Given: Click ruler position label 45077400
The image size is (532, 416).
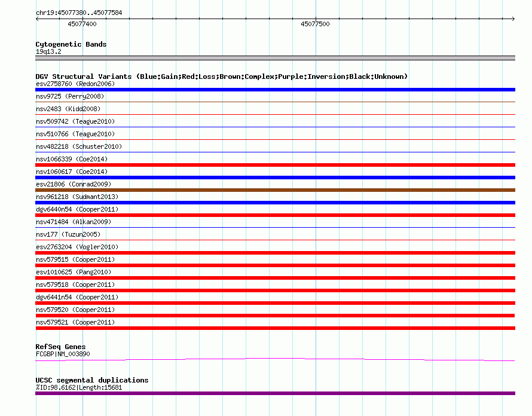Looking at the screenshot, I should tap(82, 24).
